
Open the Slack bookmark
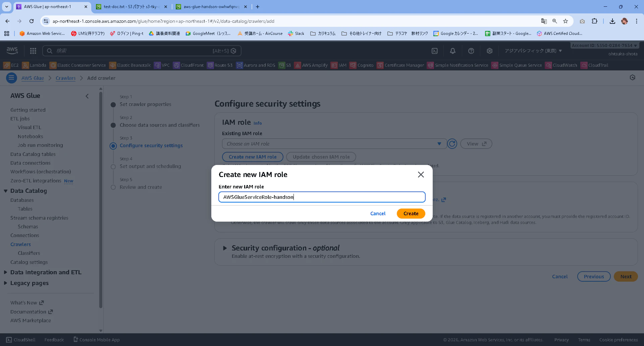296,34
